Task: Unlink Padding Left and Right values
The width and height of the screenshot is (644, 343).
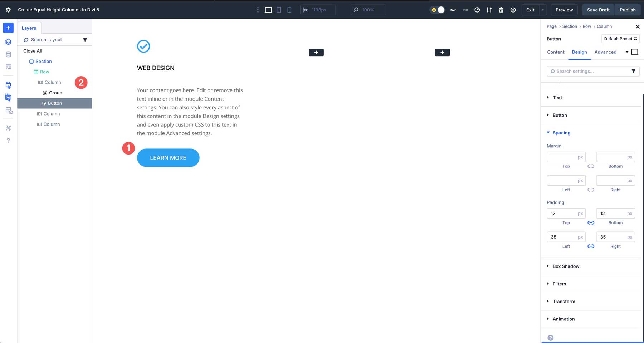Action: (591, 246)
